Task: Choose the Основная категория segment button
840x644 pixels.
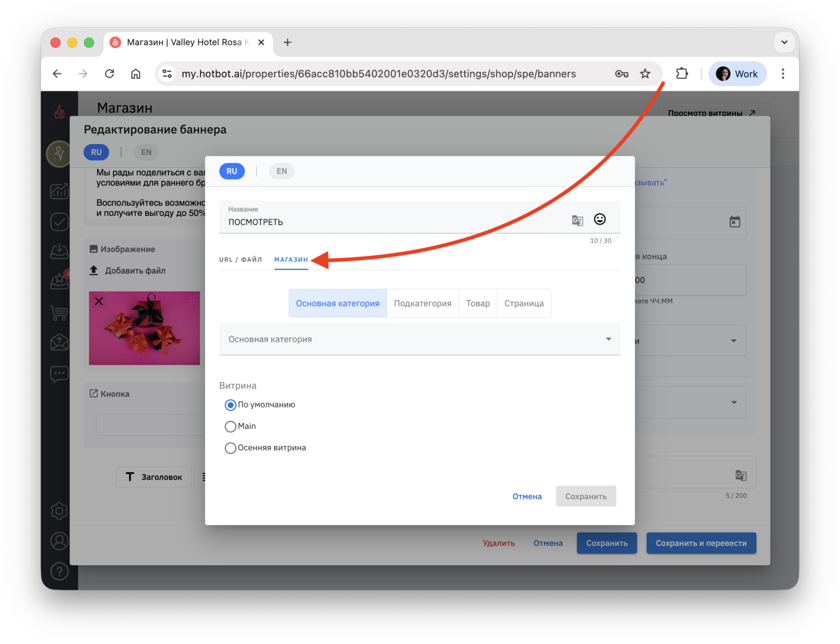Action: 337,303
